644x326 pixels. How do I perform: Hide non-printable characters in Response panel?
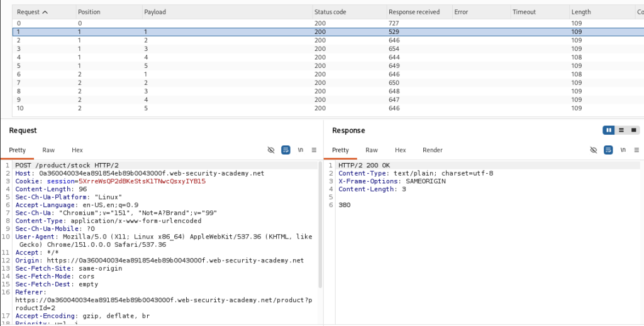click(594, 150)
